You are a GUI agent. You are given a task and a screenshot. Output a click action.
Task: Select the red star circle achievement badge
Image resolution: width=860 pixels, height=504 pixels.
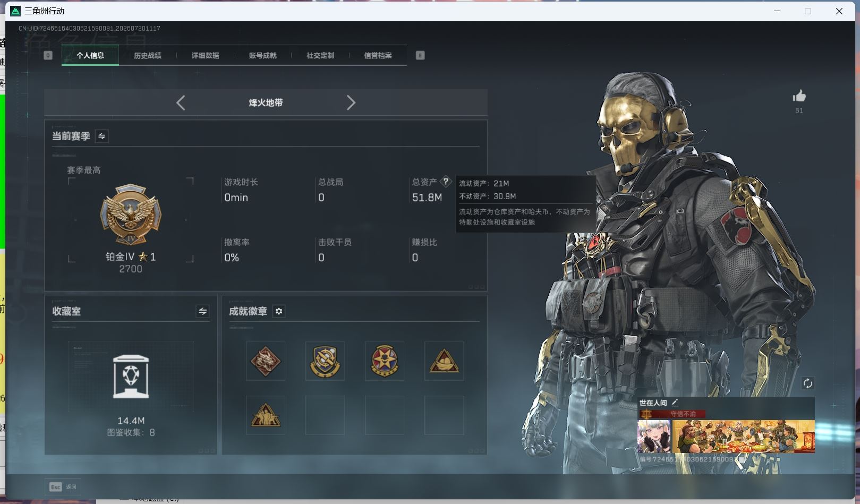pyautogui.click(x=385, y=361)
